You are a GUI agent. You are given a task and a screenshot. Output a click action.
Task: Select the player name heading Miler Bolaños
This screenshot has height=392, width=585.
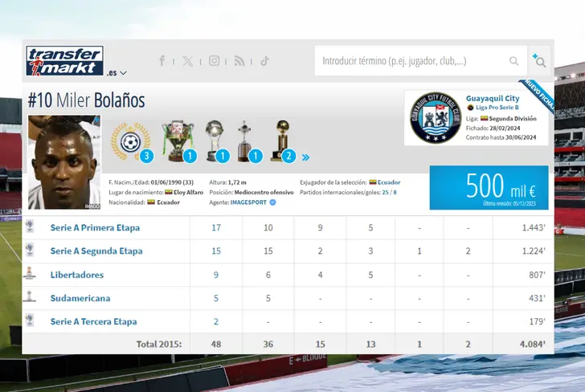(x=100, y=100)
